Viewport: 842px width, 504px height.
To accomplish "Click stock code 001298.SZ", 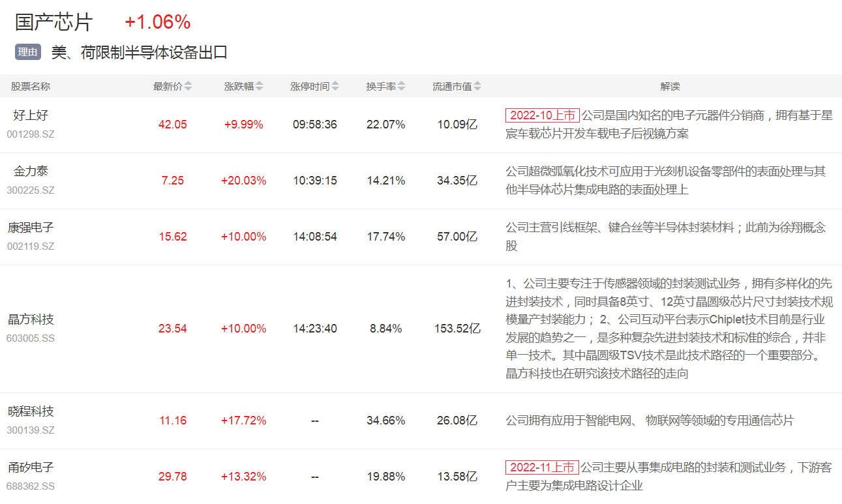I will [31, 134].
